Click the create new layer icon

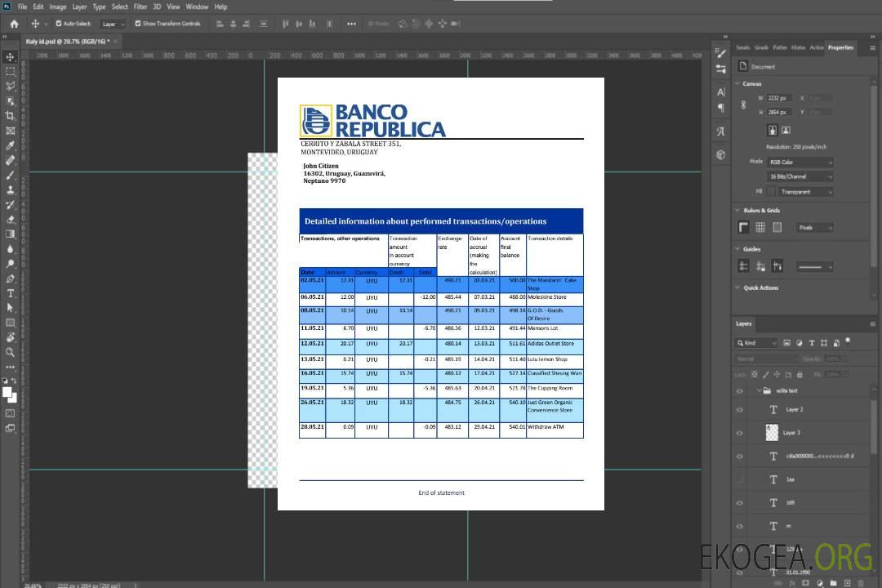point(847,583)
